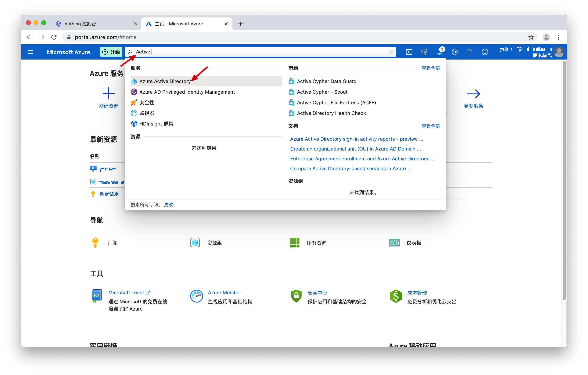
Task: Open 订阅 via the key icon
Action: click(x=95, y=242)
